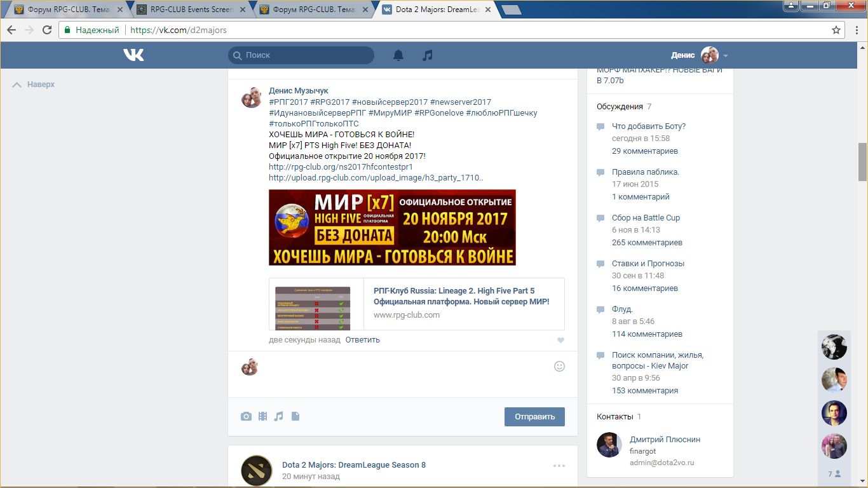This screenshot has height=488, width=868.
Task: Open Поиск компании, жилья discussion
Action: coord(658,360)
